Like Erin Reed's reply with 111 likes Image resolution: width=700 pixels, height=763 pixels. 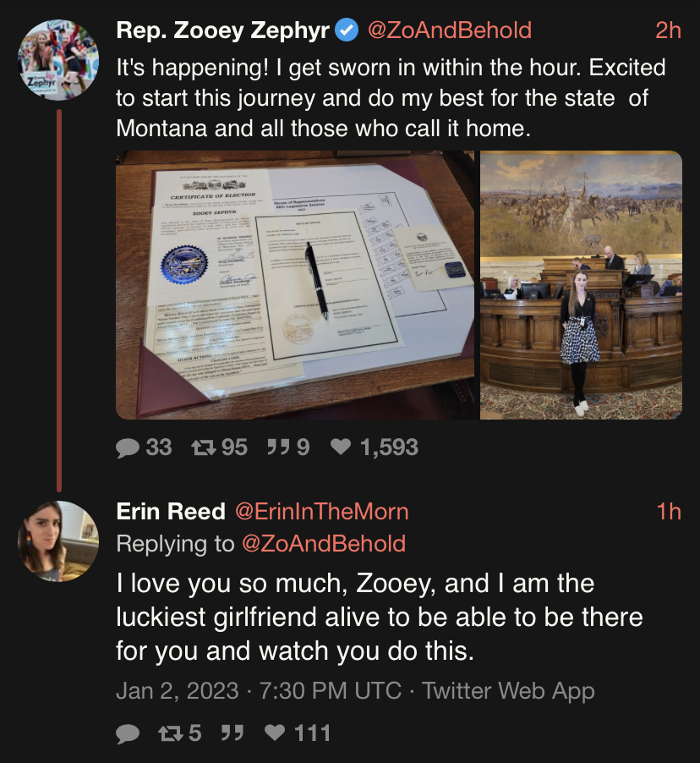point(275,733)
